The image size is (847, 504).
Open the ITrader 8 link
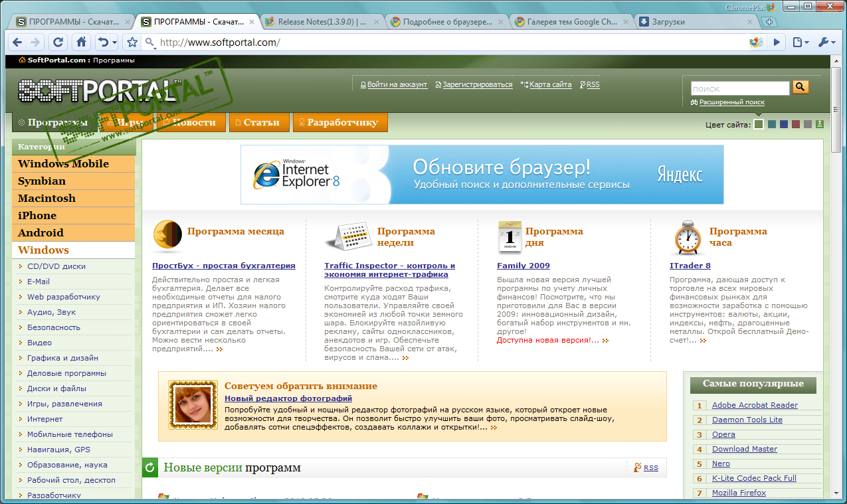690,266
